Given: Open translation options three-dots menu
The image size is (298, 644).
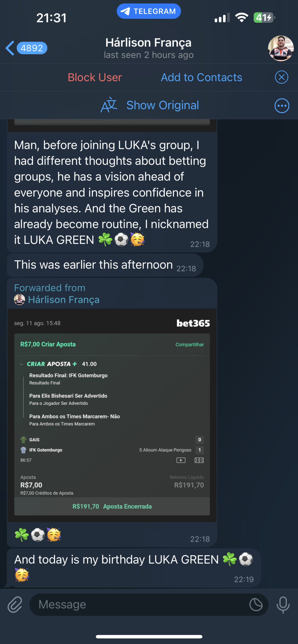Looking at the screenshot, I should coord(282,106).
